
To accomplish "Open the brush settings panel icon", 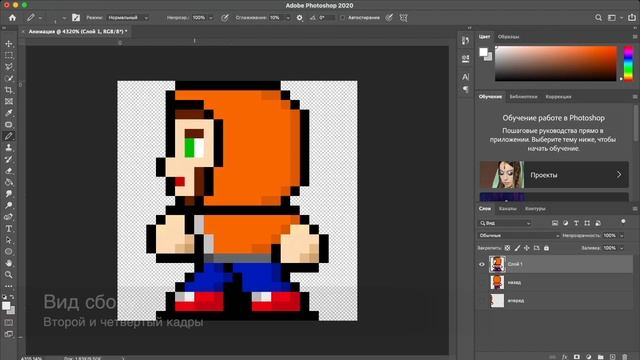I will pyautogui.click(x=76, y=18).
